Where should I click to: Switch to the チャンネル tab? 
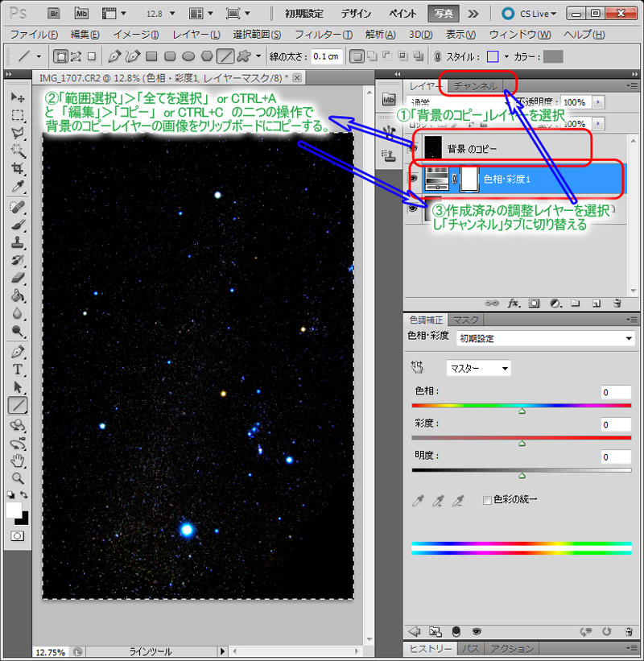pyautogui.click(x=475, y=86)
